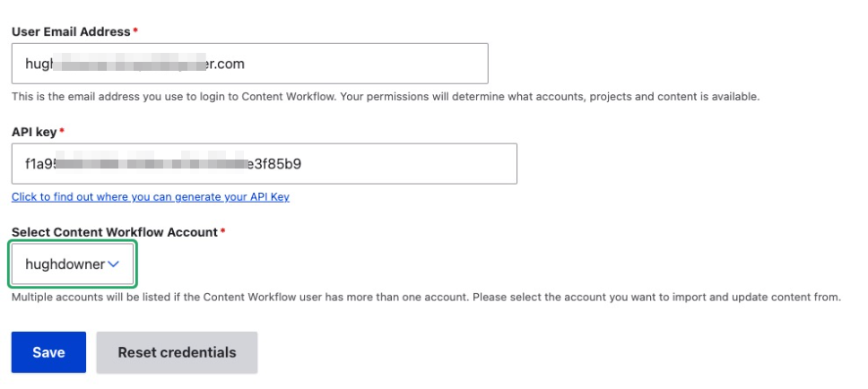Image resolution: width=868 pixels, height=389 pixels.
Task: Open the Select Content Workflow Account dropdown
Action: click(73, 264)
